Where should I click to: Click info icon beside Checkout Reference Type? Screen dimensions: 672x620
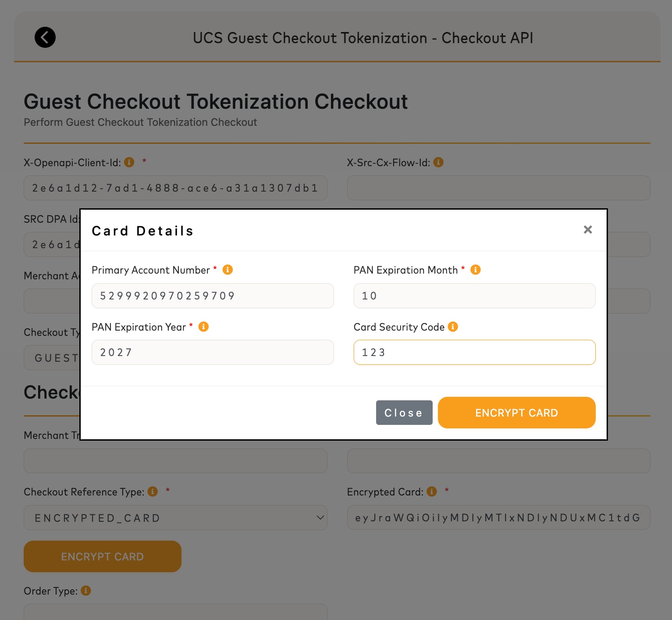coord(153,492)
